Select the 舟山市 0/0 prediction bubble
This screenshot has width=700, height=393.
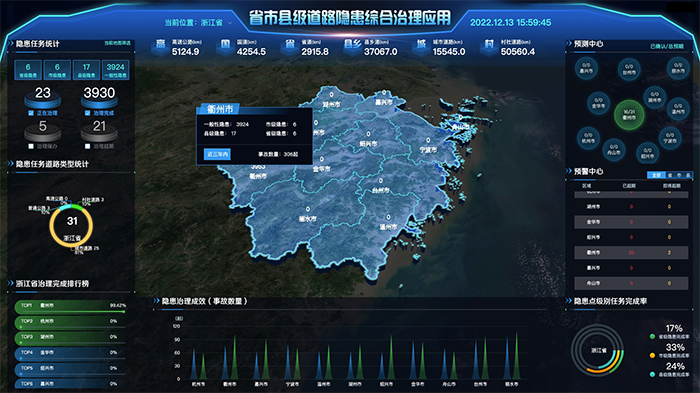tap(613, 150)
